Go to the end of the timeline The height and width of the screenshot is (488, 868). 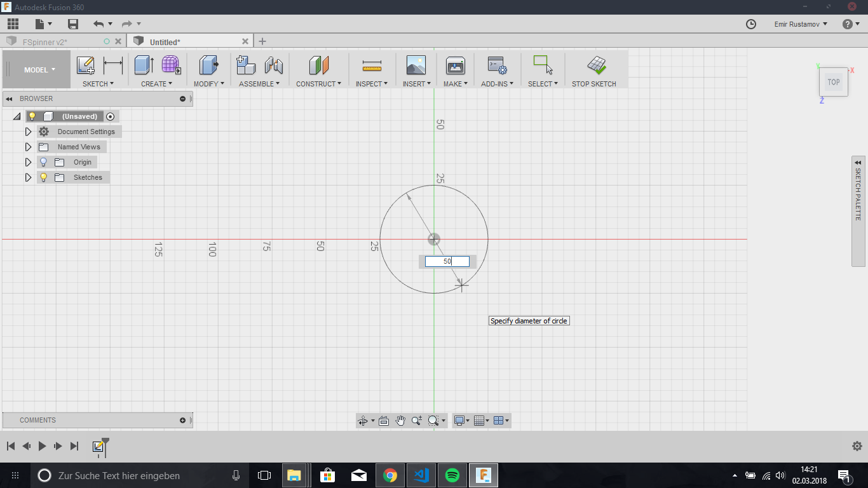(x=74, y=446)
